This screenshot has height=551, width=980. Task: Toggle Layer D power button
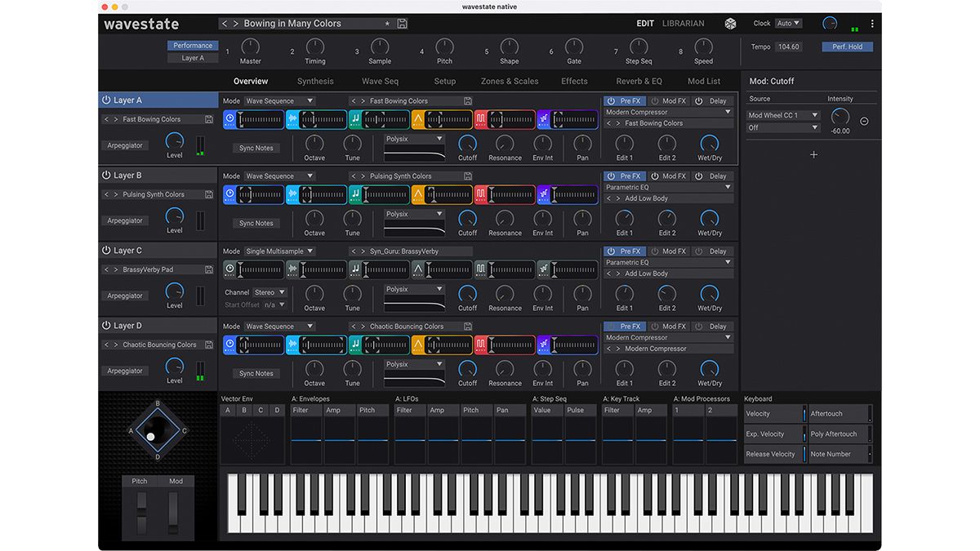coord(106,326)
